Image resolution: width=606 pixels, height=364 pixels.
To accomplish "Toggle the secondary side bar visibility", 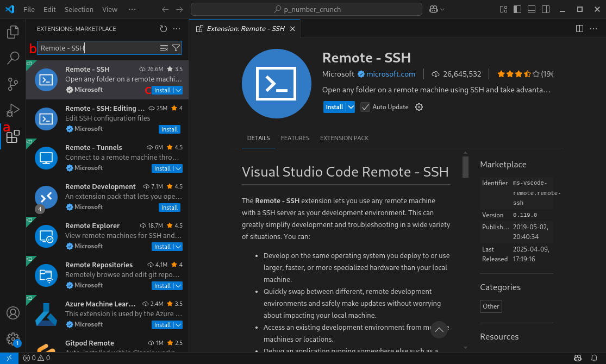I will [546, 9].
